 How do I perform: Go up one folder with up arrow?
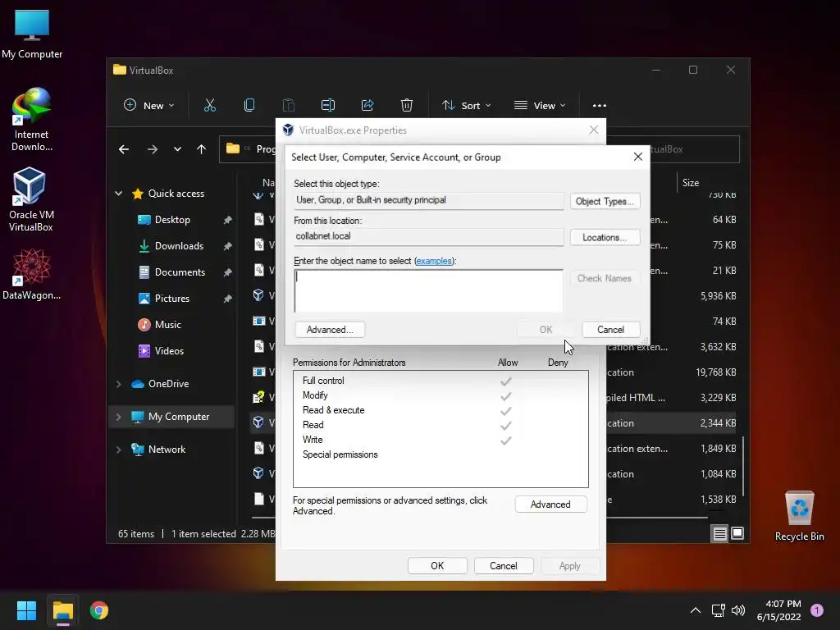coord(202,149)
